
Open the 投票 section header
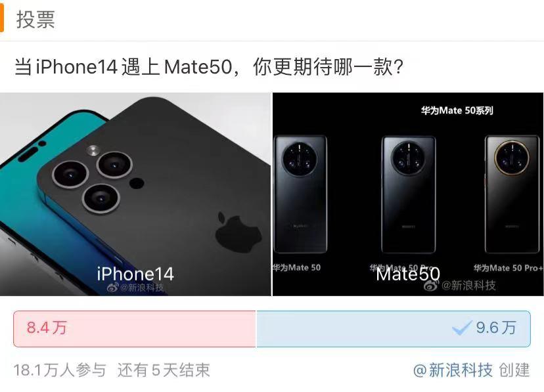(x=35, y=20)
